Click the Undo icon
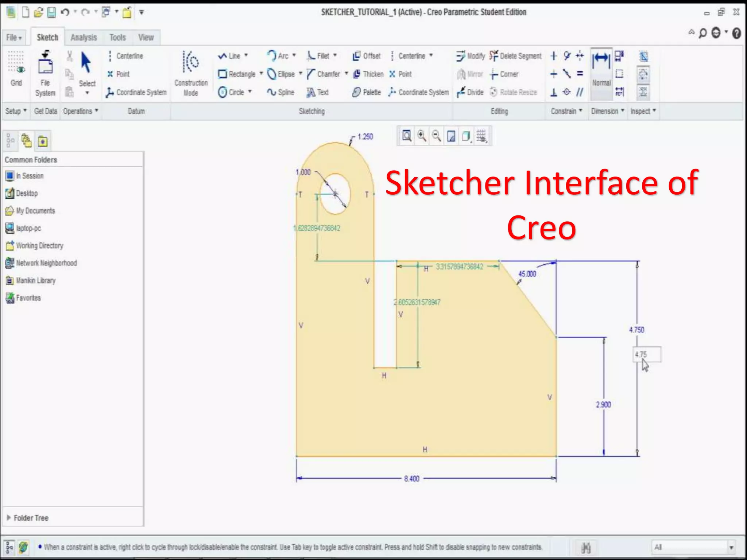Image resolution: width=747 pixels, height=560 pixels. (65, 12)
